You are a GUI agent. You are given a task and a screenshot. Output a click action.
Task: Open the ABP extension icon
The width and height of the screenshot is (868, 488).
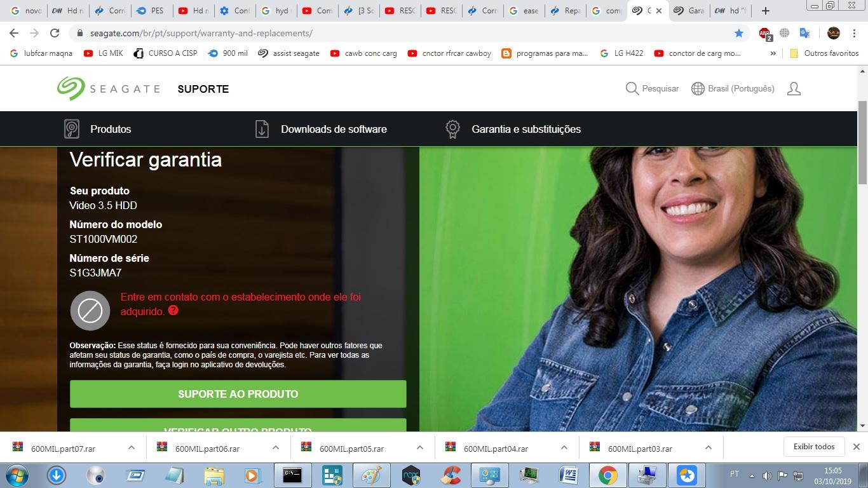[765, 33]
